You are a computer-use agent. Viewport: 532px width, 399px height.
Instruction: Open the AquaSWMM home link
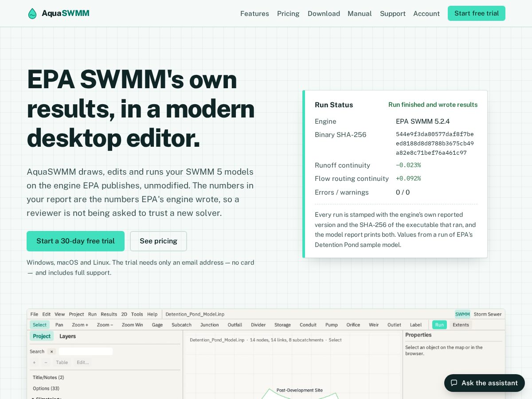point(59,13)
